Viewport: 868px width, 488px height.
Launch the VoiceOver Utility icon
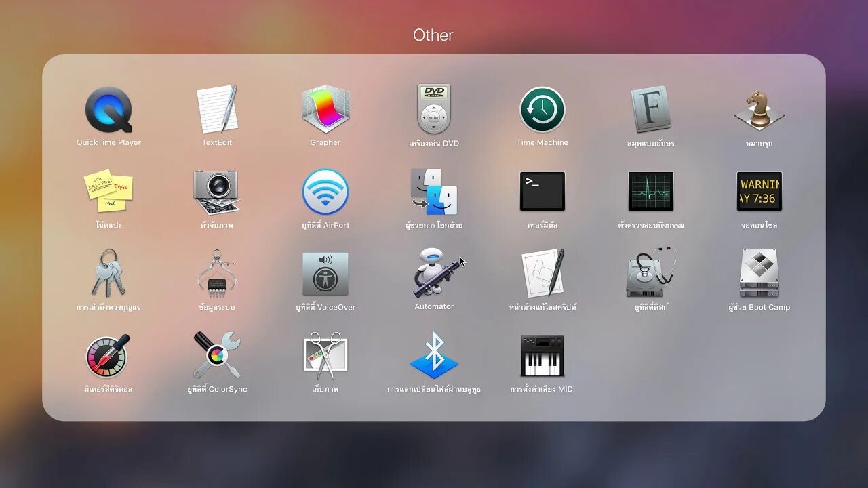pos(325,274)
